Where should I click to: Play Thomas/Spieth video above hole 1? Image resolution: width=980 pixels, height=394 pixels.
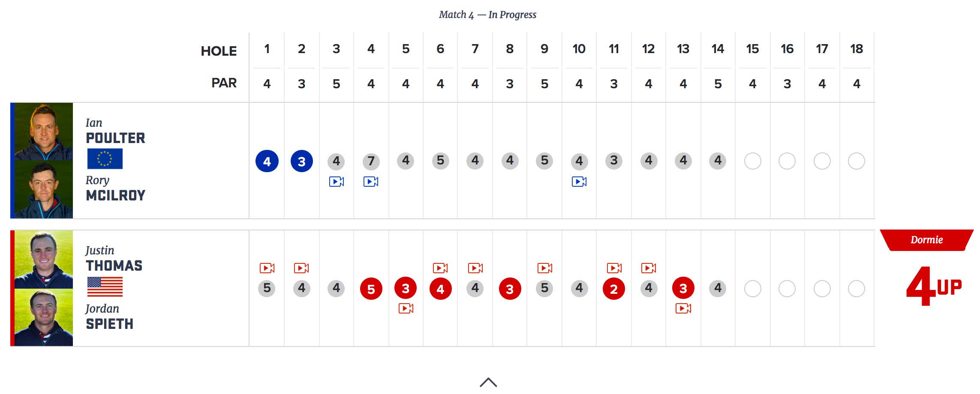click(x=267, y=268)
